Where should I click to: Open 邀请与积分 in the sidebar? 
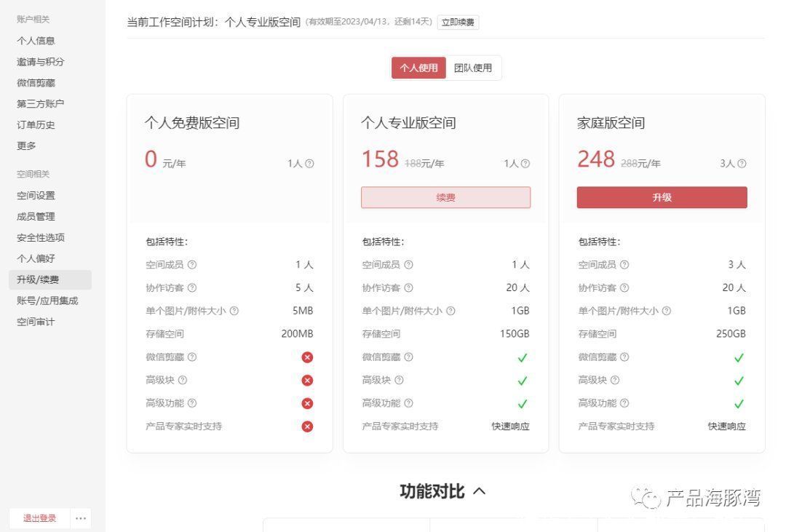tap(41, 62)
